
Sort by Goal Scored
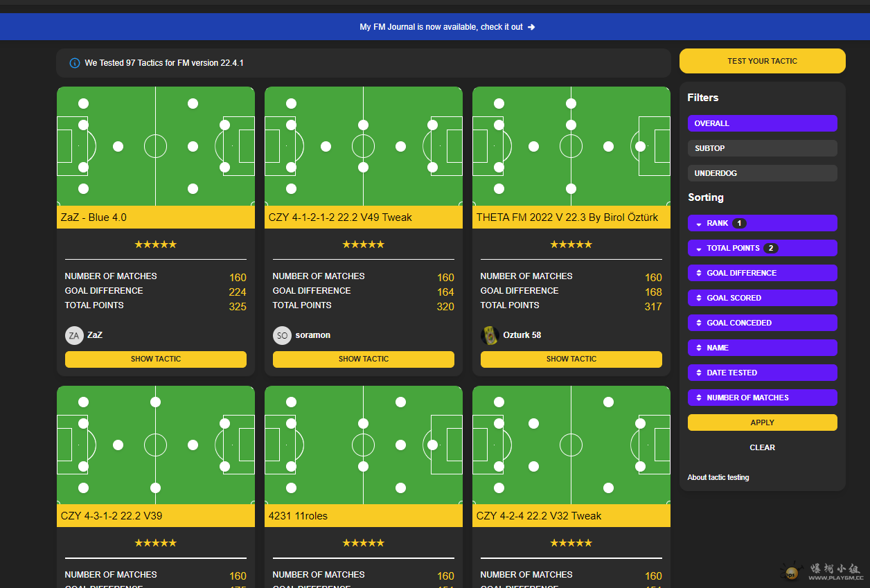click(762, 298)
